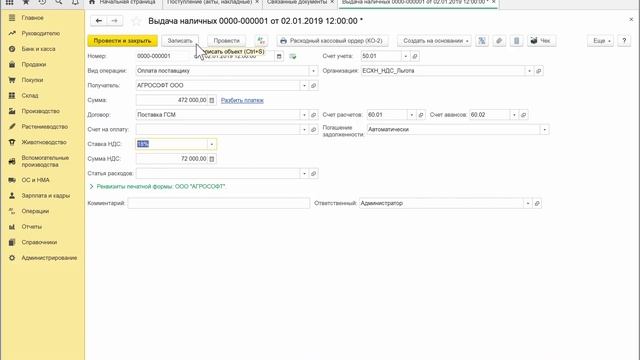
Task: Open the Главное section in sidebar
Action: coord(32,18)
